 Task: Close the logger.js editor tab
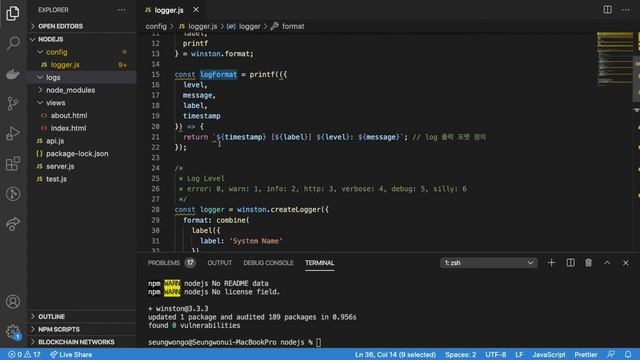[196, 9]
